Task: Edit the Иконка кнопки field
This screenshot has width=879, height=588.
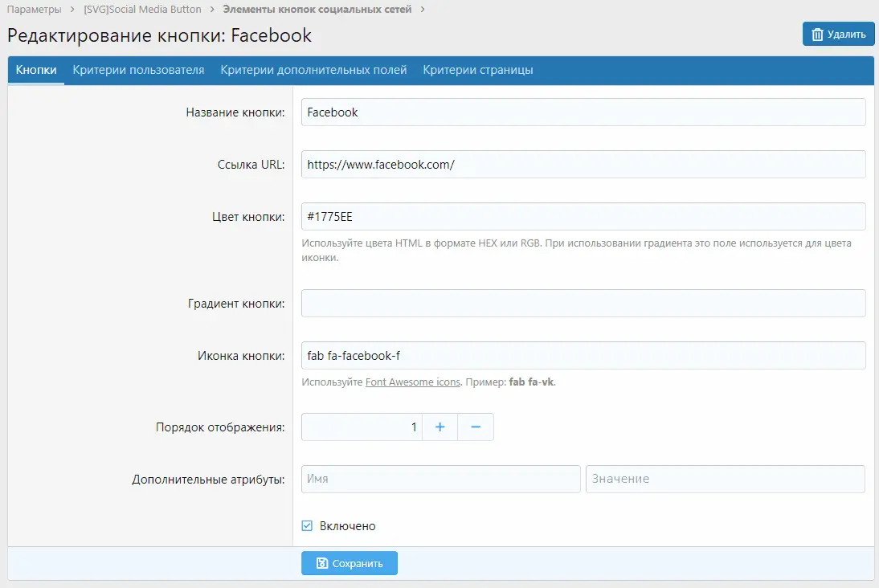Action: click(x=583, y=355)
